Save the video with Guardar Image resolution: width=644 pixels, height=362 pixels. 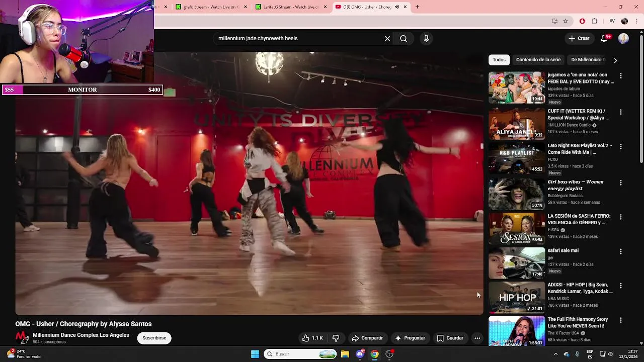[450, 338]
